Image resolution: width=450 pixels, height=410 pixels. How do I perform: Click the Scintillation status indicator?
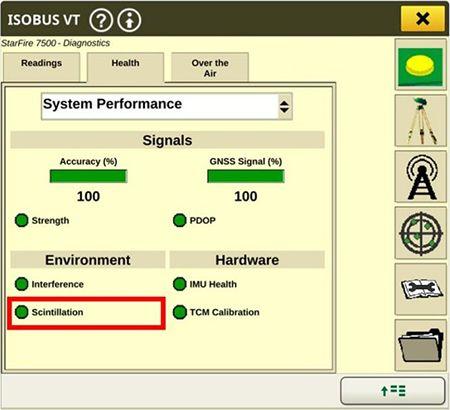click(22, 312)
